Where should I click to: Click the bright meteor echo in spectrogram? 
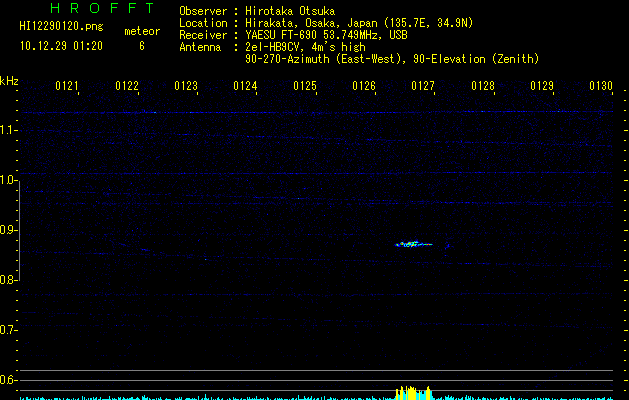(414, 244)
